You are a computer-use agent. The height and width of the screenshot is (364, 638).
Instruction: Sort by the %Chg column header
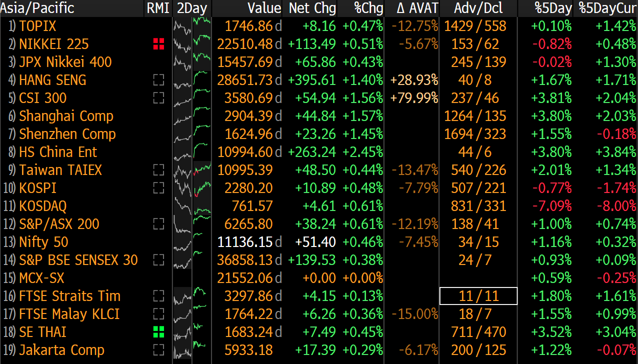coord(368,8)
